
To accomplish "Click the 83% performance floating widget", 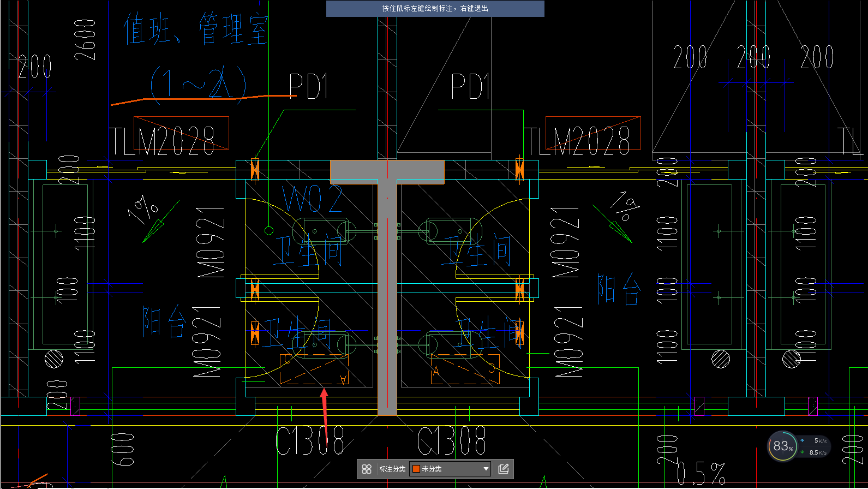I will [783, 446].
